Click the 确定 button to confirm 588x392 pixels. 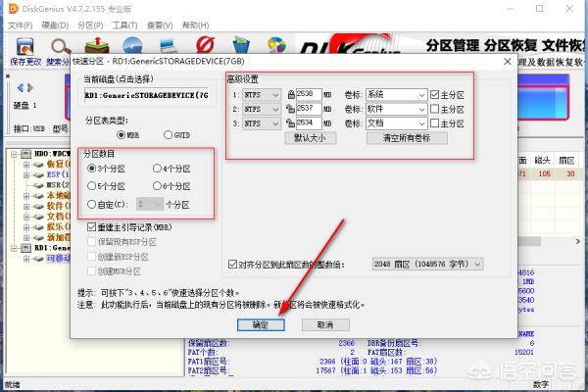(260, 325)
